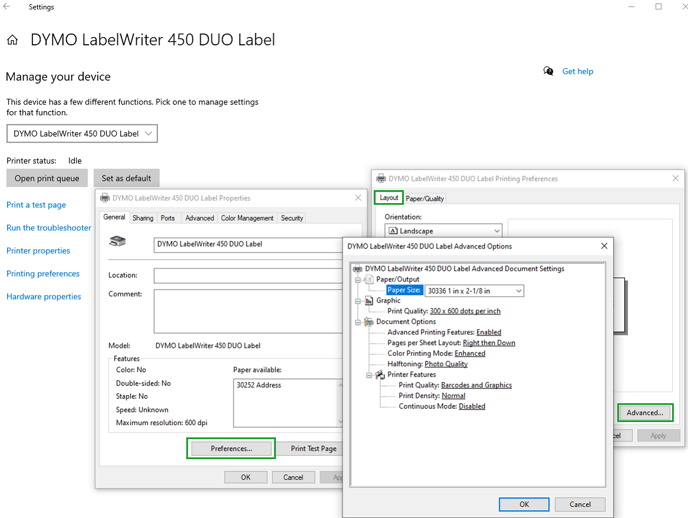Screen dimensions: 688x518
Task: Collapse the Graphic tree node
Action: coord(358,301)
